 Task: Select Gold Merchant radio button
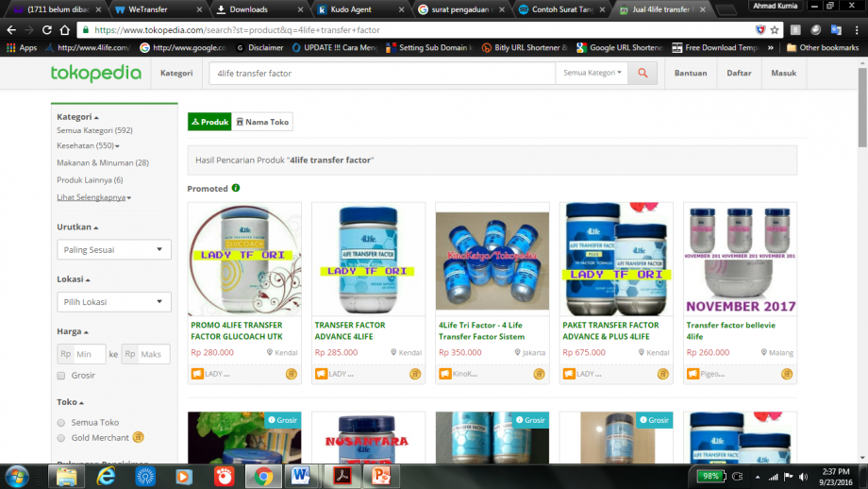point(61,438)
